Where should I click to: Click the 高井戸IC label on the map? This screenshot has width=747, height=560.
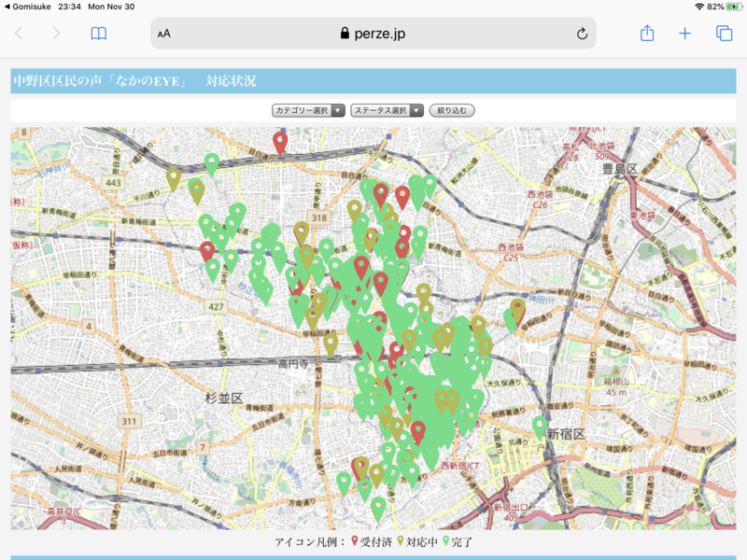(x=63, y=512)
